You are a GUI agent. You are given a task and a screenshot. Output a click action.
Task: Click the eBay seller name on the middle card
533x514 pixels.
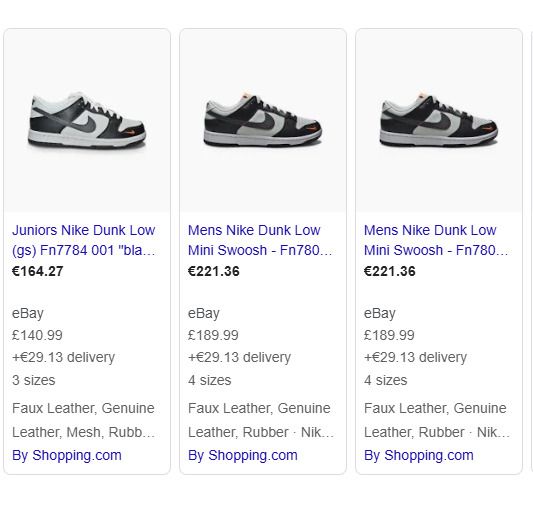tap(204, 313)
